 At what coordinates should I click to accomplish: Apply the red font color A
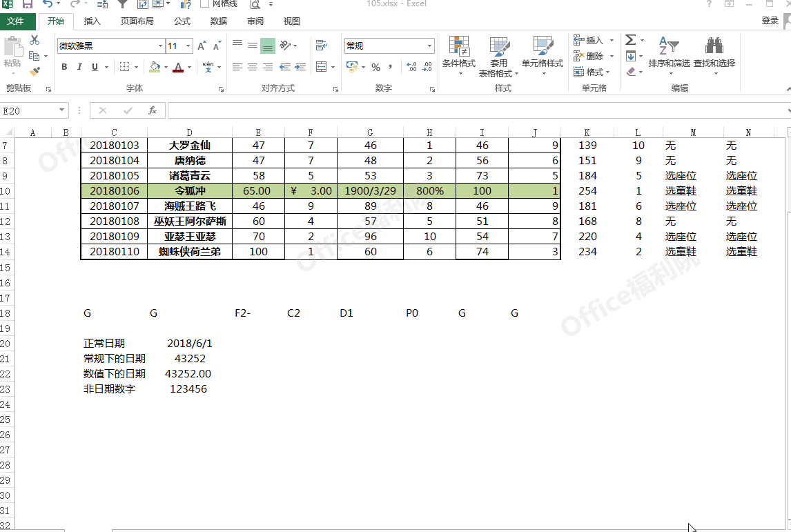coord(178,66)
